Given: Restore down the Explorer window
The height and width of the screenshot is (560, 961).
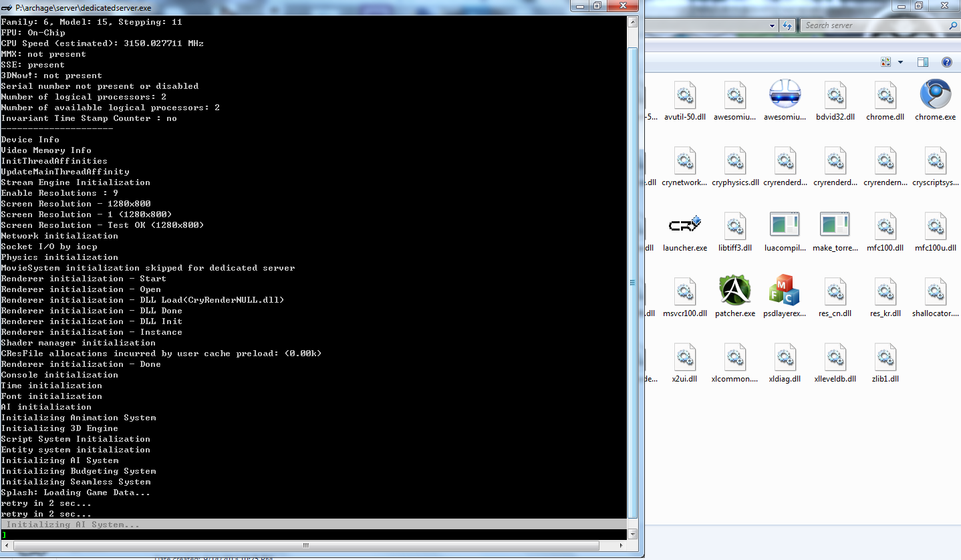Looking at the screenshot, I should pos(919,5).
